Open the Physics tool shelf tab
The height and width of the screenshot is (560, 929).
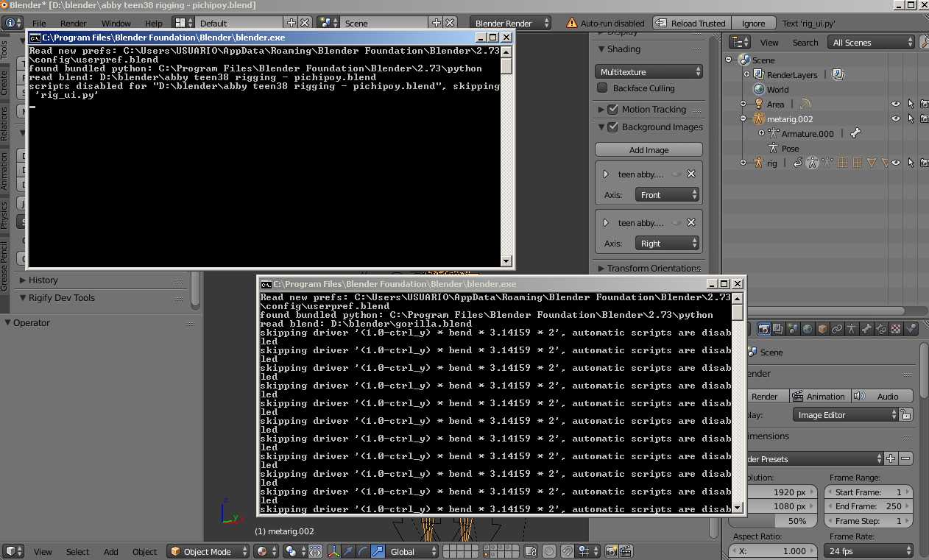tap(4, 215)
